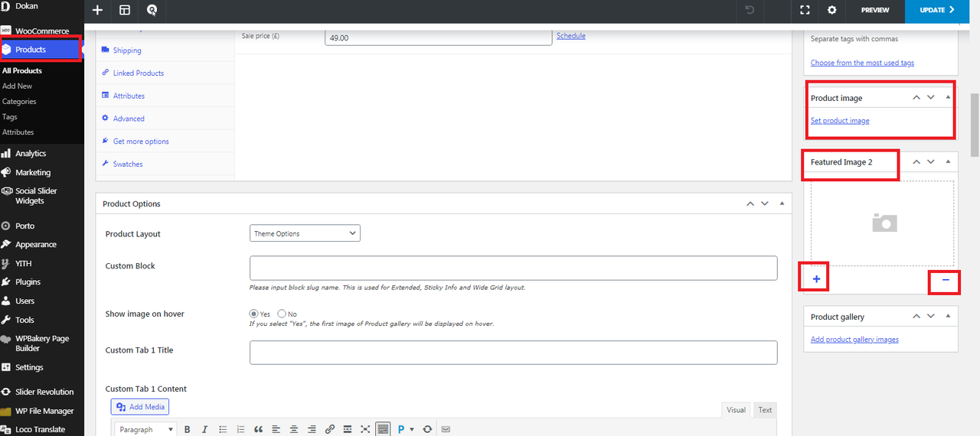Collapse the Product image panel

click(x=948, y=97)
